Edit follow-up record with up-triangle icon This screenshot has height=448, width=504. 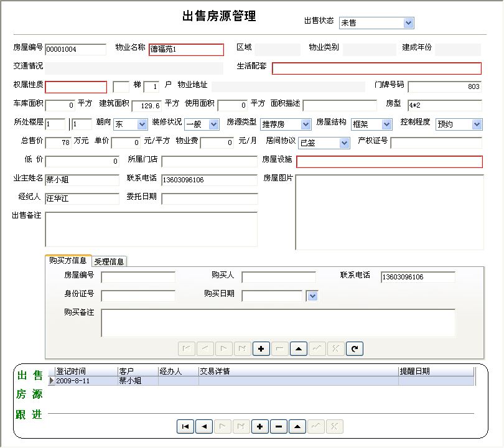point(297,426)
